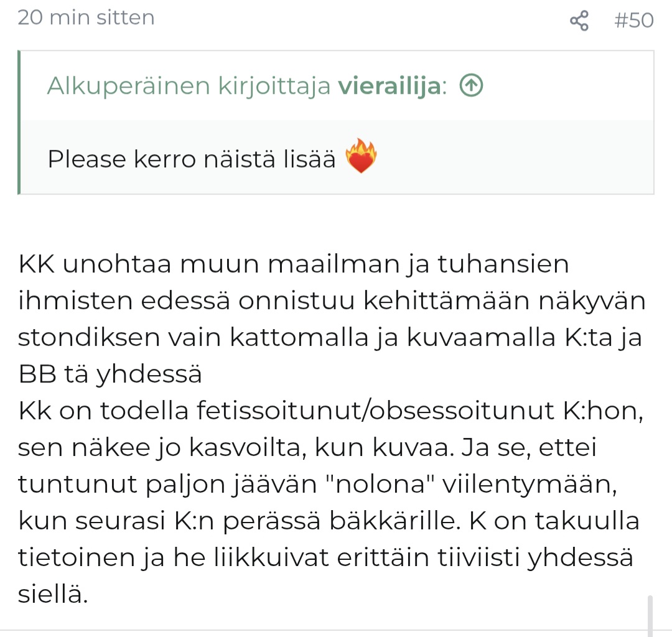Screen dimensions: 672x637
Task: Click the bold username vierailija
Action: coord(390,86)
